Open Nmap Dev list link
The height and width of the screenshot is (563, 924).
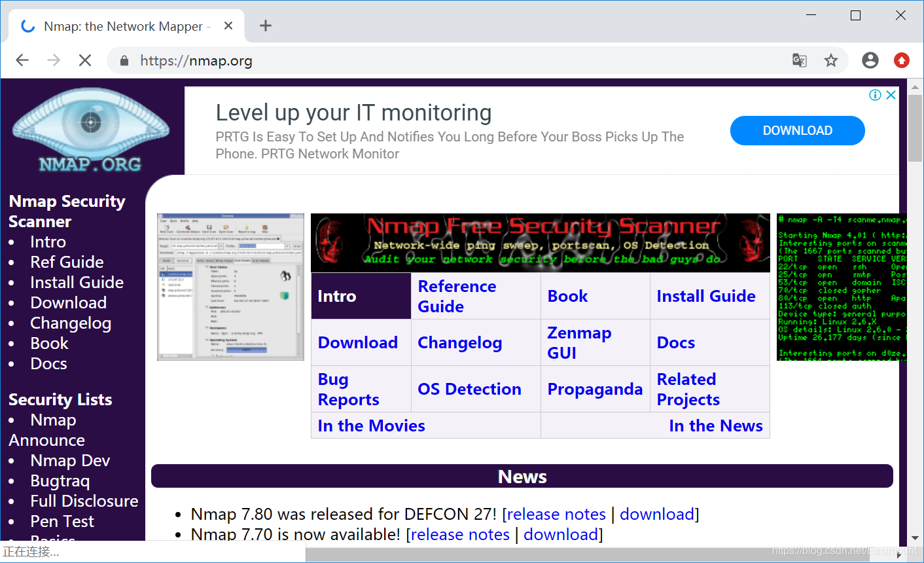[x=70, y=460]
